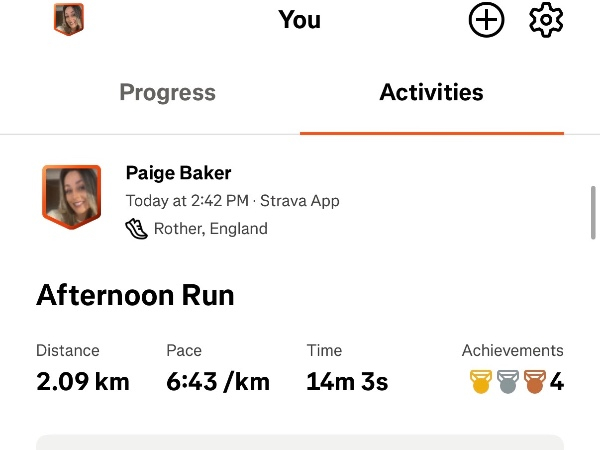Switch to the Activities tab

(431, 93)
